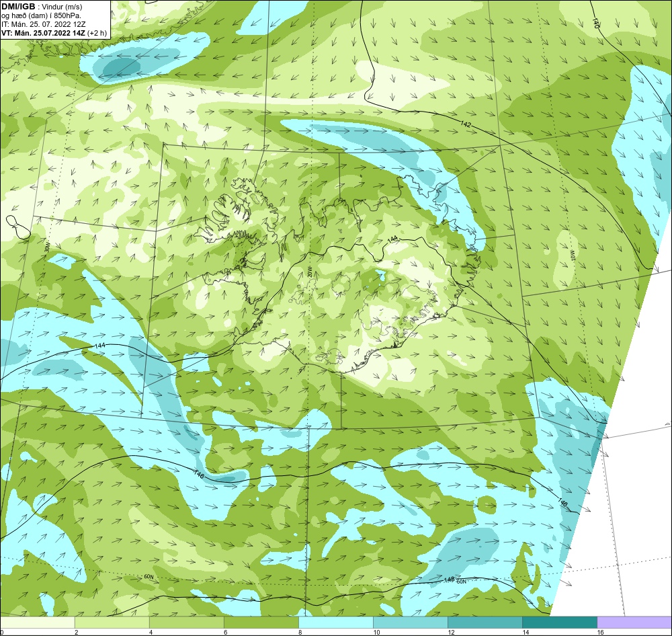Click the legend tick label '6'
The width and height of the screenshot is (672, 636).
coord(225,632)
